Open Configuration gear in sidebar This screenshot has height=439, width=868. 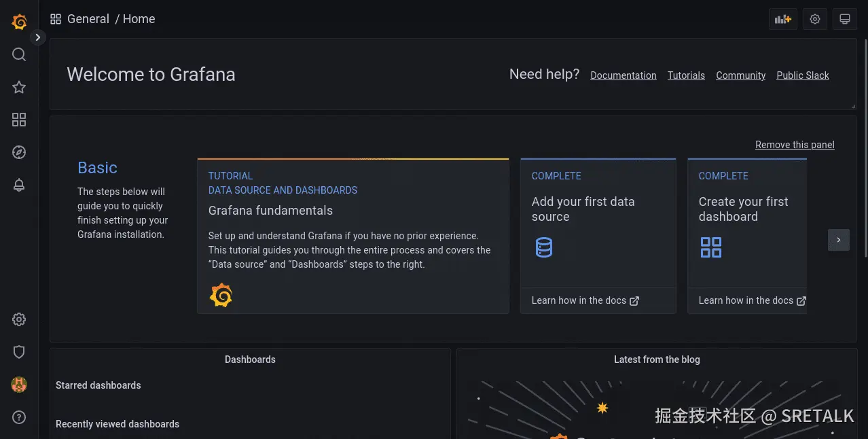click(19, 319)
